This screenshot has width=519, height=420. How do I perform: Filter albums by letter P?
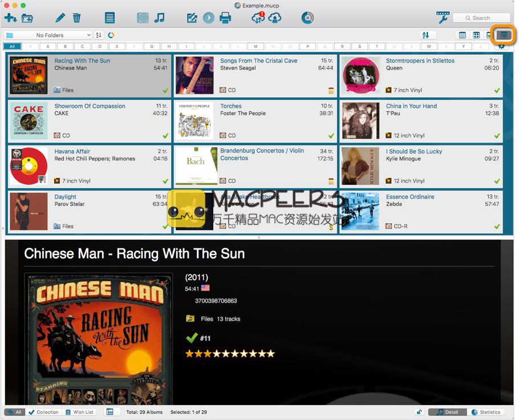coord(307,46)
